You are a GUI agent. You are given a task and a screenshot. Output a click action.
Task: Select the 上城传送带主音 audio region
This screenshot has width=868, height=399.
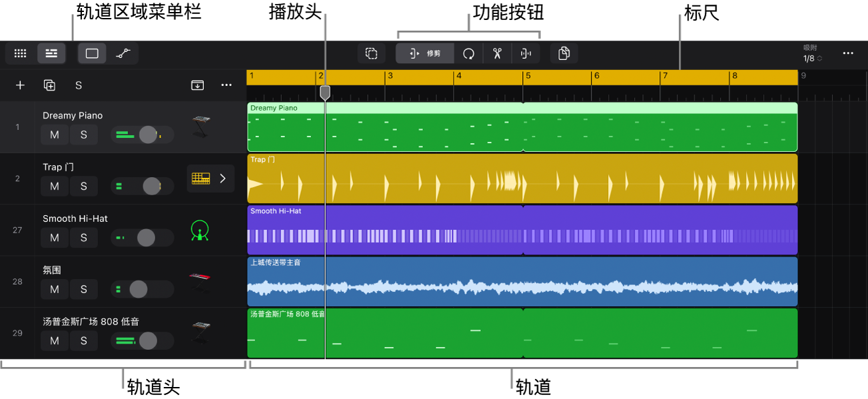click(x=522, y=281)
